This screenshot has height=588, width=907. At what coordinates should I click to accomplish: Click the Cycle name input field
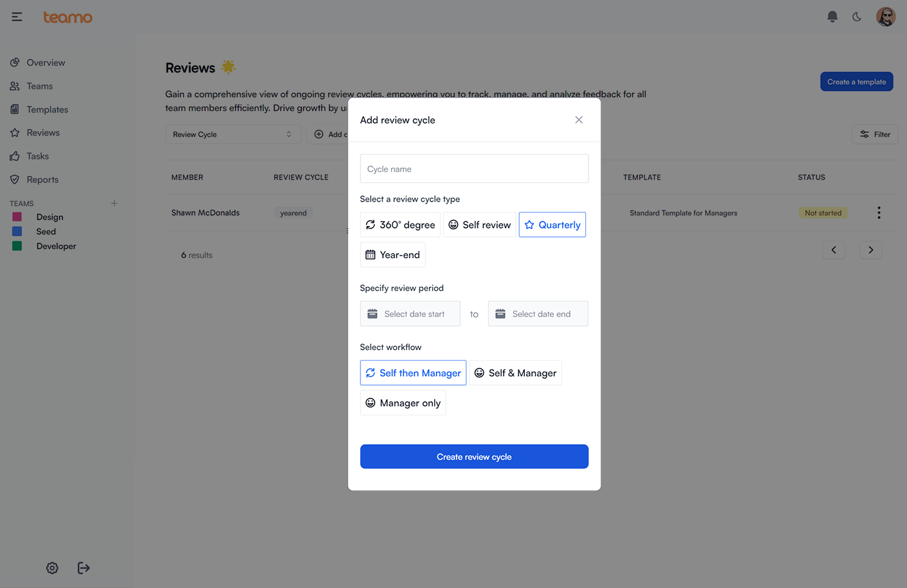[474, 169]
